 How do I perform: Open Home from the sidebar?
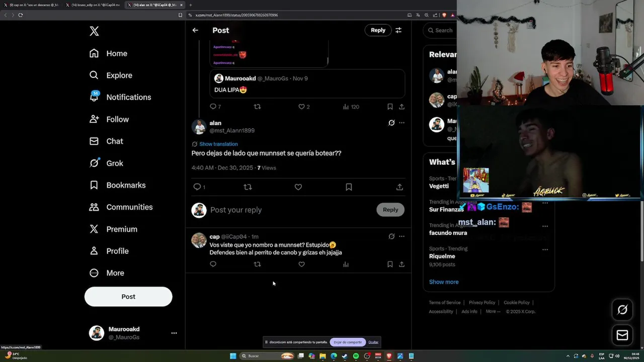click(108, 53)
